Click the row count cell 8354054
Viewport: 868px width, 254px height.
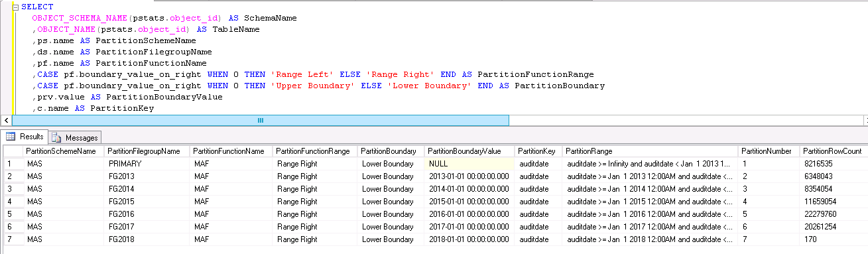coord(833,188)
